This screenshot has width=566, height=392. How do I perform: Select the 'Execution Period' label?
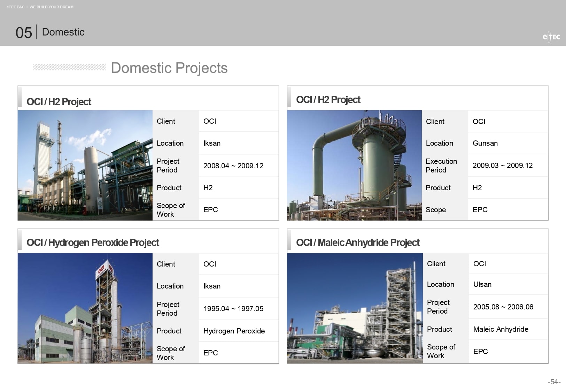pos(441,166)
